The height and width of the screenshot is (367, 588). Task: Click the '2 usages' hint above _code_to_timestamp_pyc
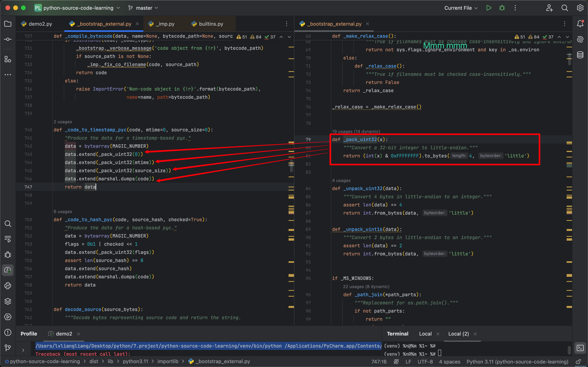coord(63,122)
